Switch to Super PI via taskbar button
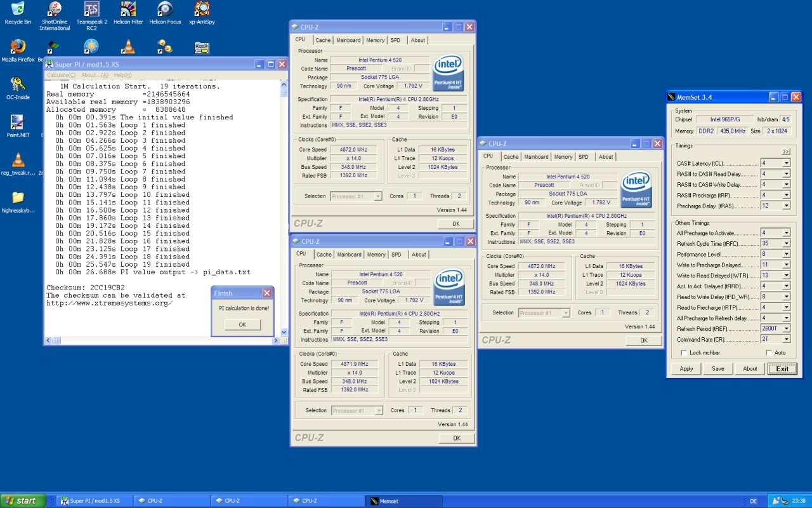 94,501
